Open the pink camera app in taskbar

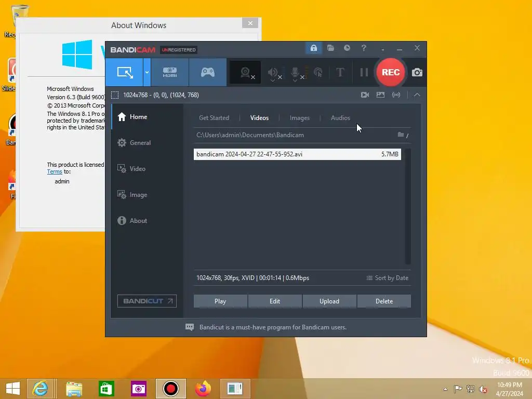click(x=138, y=389)
